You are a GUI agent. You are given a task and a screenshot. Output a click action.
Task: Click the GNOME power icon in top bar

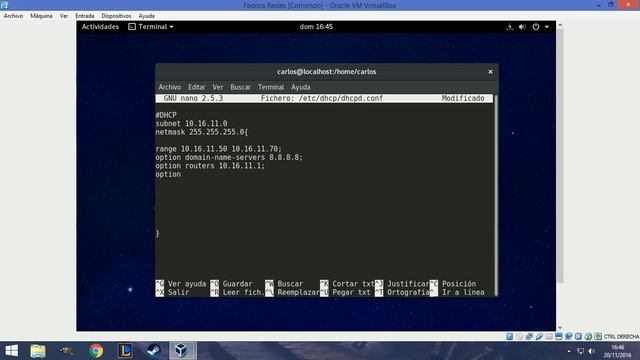point(536,27)
